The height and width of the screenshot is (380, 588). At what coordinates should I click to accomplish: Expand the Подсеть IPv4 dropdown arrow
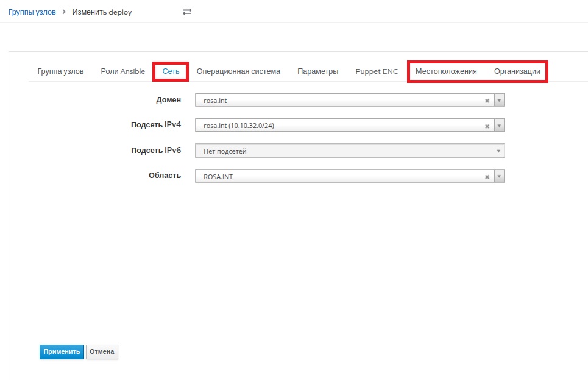(x=499, y=126)
